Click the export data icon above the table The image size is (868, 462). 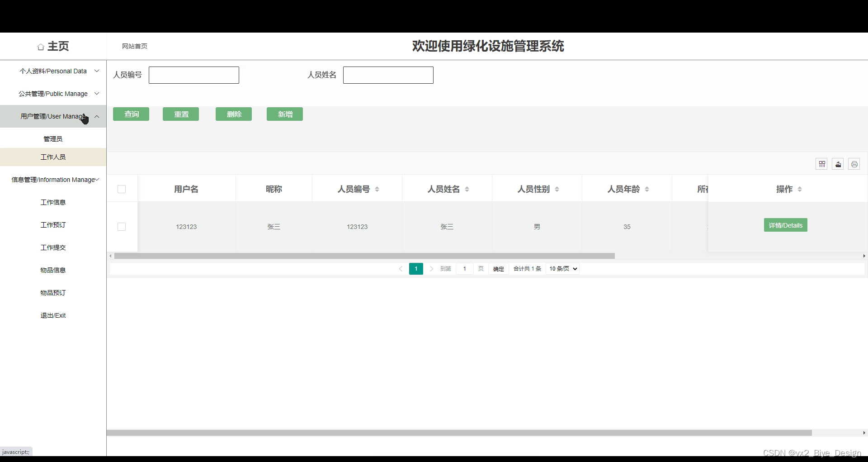pyautogui.click(x=838, y=164)
